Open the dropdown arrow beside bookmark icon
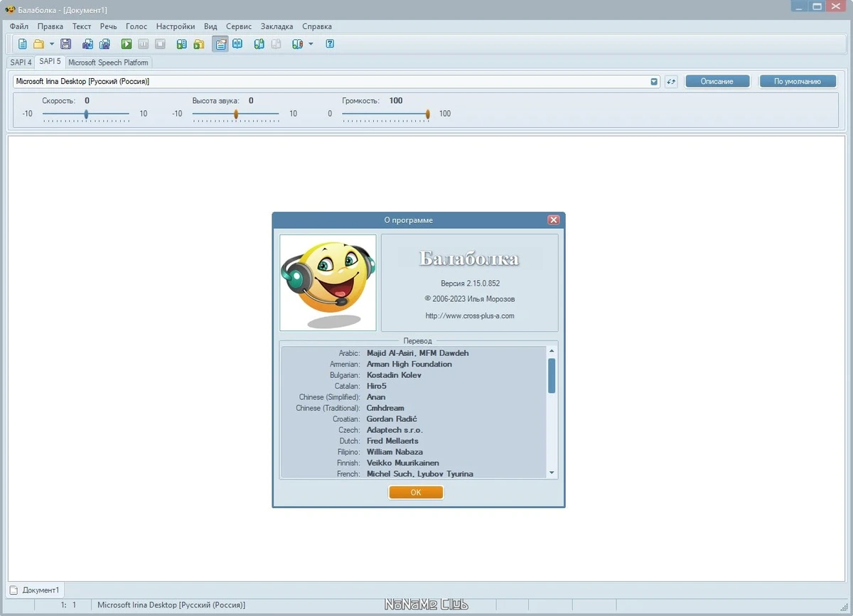Viewport: 853px width, 616px height. [x=311, y=44]
